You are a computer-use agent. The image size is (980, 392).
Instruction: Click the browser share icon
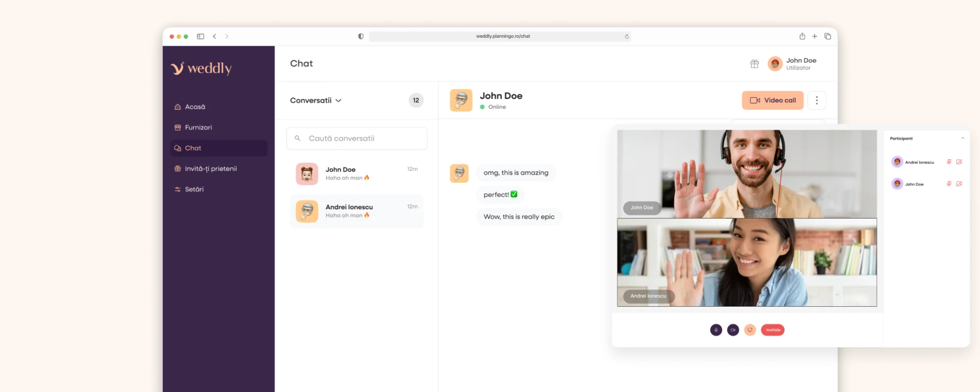coord(802,36)
